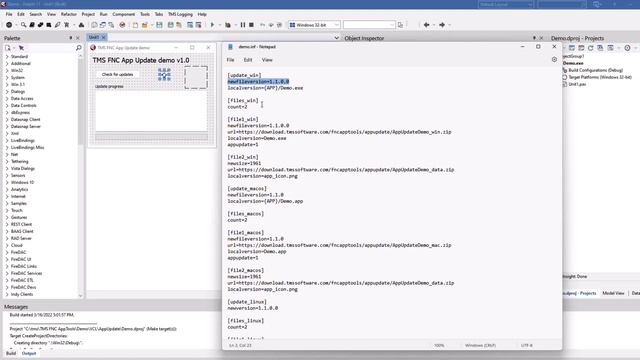Click the localversion={APP}/Demo.exe line
Viewport: 640px width, 360px height.
click(x=265, y=88)
